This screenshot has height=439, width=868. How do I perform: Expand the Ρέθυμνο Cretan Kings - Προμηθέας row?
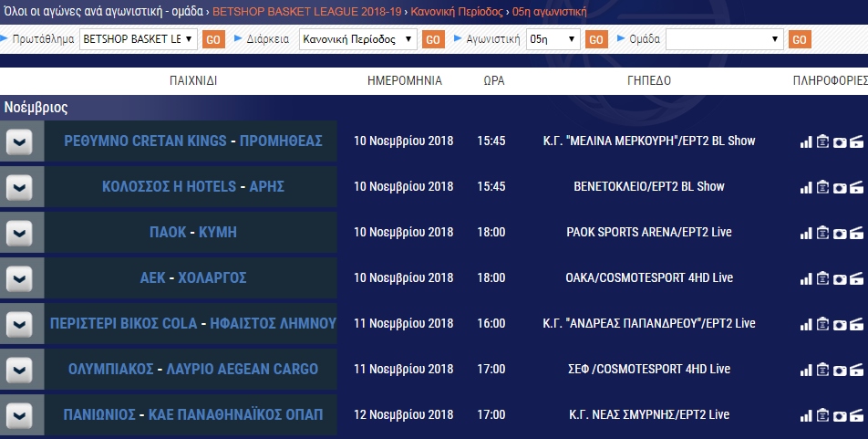[19, 141]
